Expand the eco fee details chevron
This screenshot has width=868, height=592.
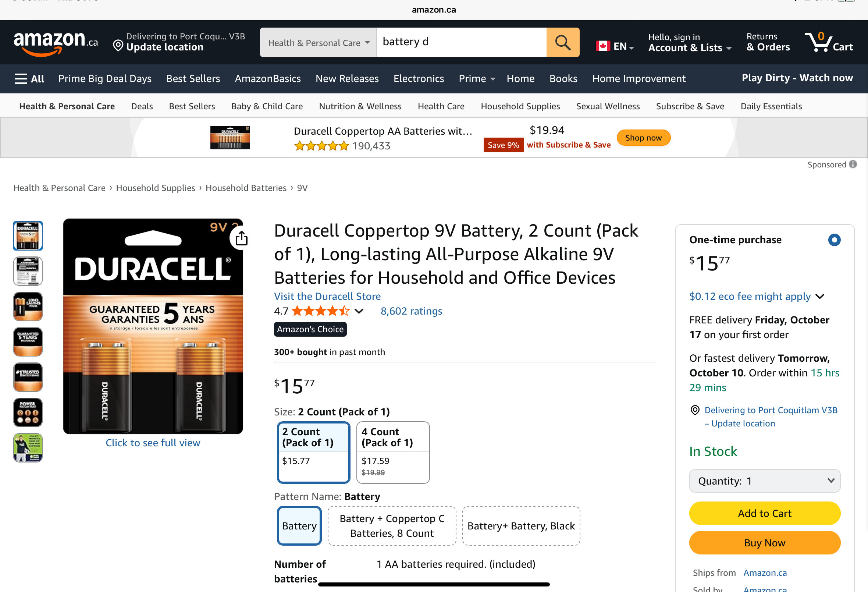click(820, 297)
